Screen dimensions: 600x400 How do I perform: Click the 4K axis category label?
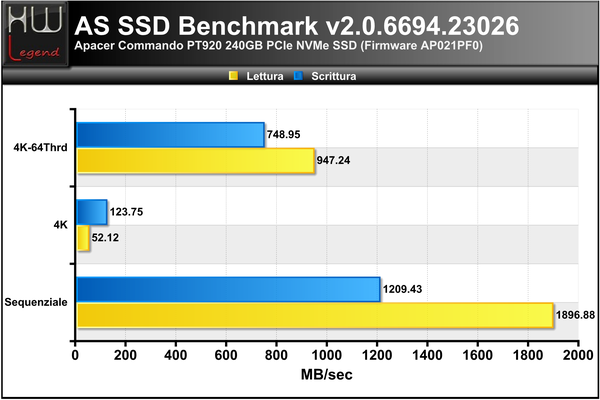point(60,225)
